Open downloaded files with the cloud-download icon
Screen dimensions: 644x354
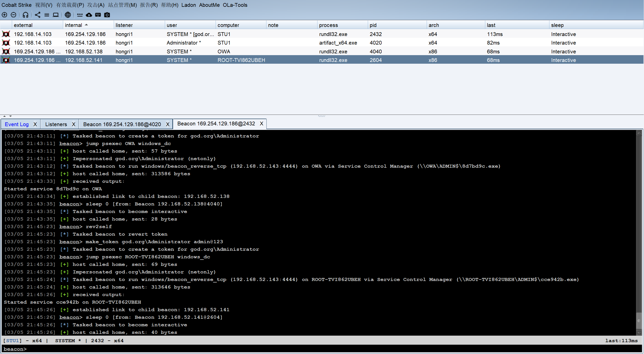pyautogui.click(x=89, y=15)
